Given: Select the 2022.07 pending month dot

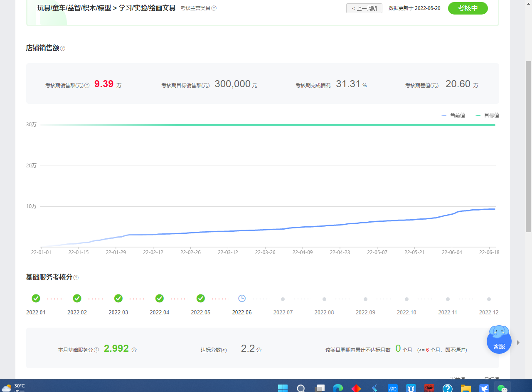Looking at the screenshot, I should click(x=283, y=299).
